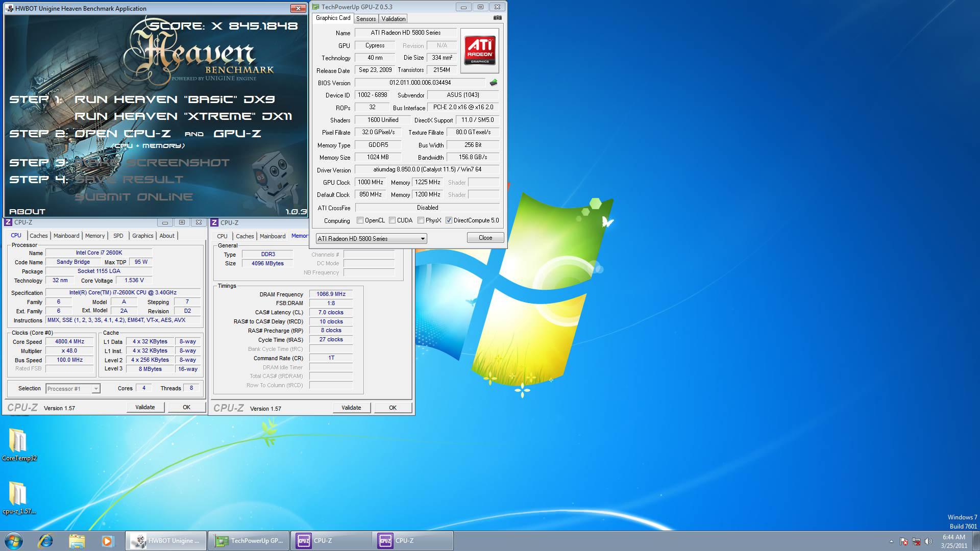Select the Caches tab in right CPU-Z window
Screen dimensions: 980x551
click(244, 236)
